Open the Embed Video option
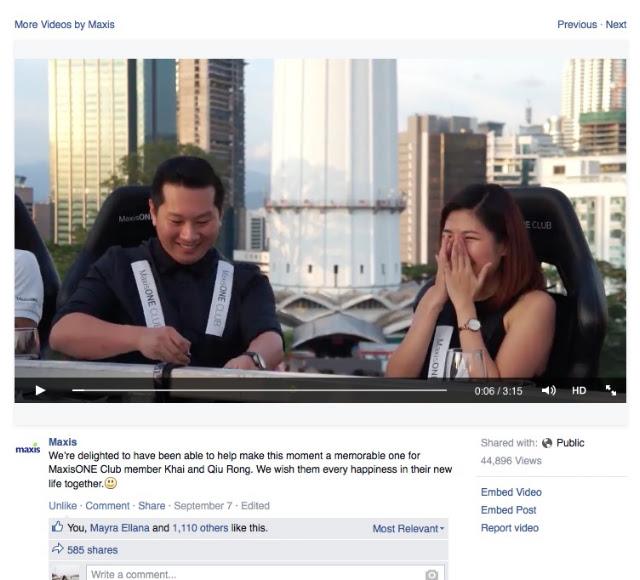This screenshot has height=580, width=640. [x=511, y=492]
